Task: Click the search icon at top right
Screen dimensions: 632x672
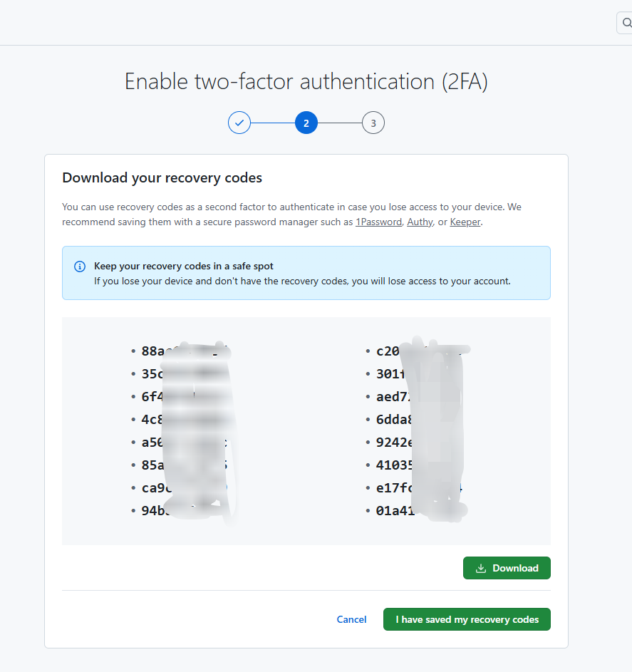Action: [x=626, y=23]
